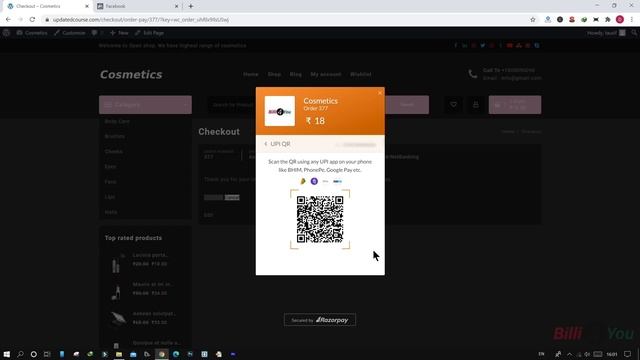Open File Explorer from taskbar
This screenshot has height=360, width=640.
coord(119,354)
